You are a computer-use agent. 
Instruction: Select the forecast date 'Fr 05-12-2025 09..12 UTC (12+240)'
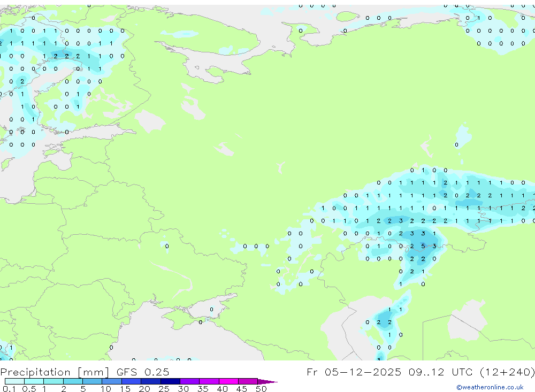click(421, 372)
